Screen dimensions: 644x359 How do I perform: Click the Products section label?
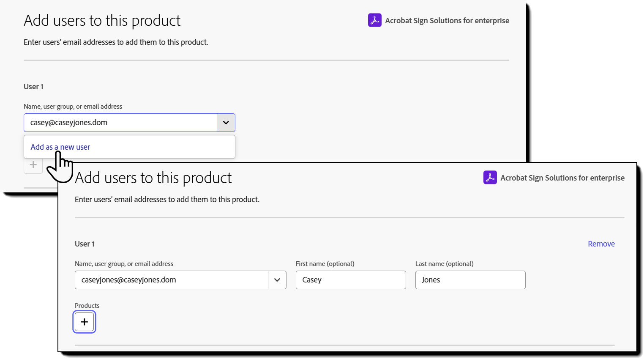coord(87,305)
